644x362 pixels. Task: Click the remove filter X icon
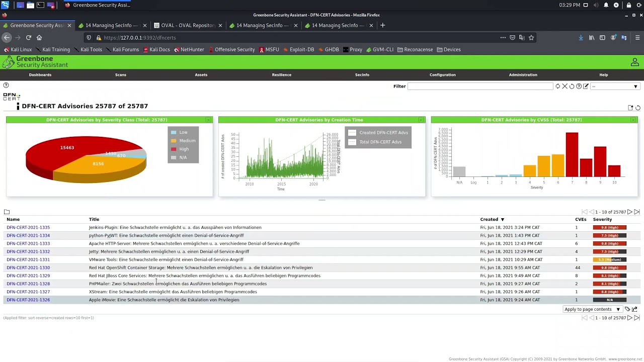(565, 86)
